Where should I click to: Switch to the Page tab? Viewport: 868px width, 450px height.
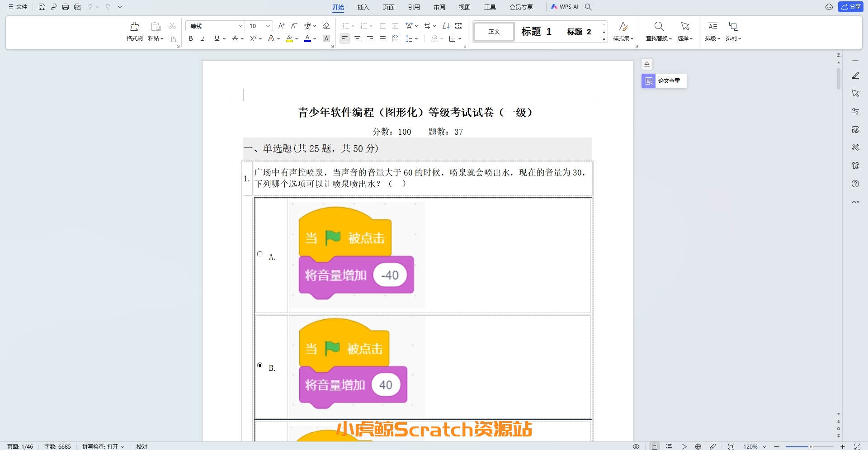click(388, 7)
